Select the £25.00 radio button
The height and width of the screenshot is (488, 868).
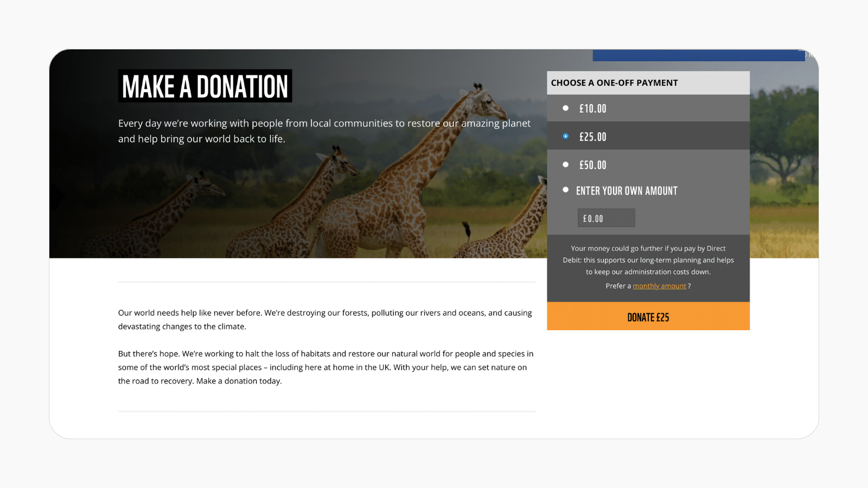pos(565,137)
